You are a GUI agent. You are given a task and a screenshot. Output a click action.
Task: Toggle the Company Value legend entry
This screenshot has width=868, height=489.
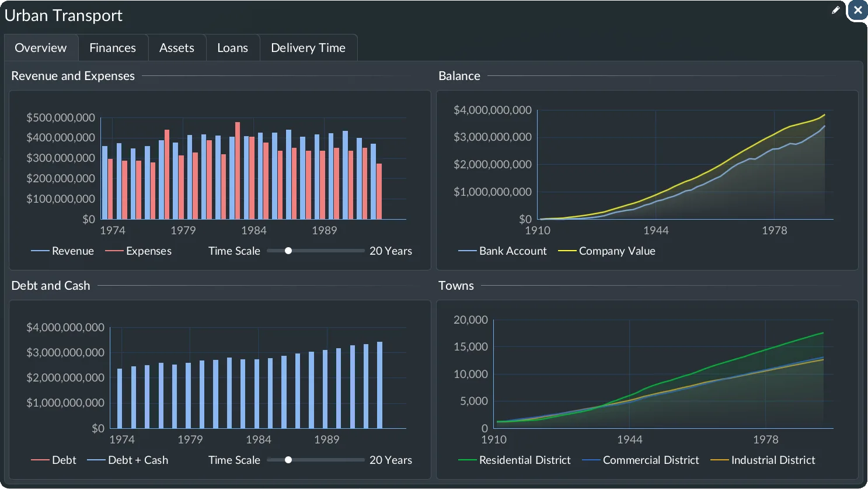pyautogui.click(x=606, y=251)
